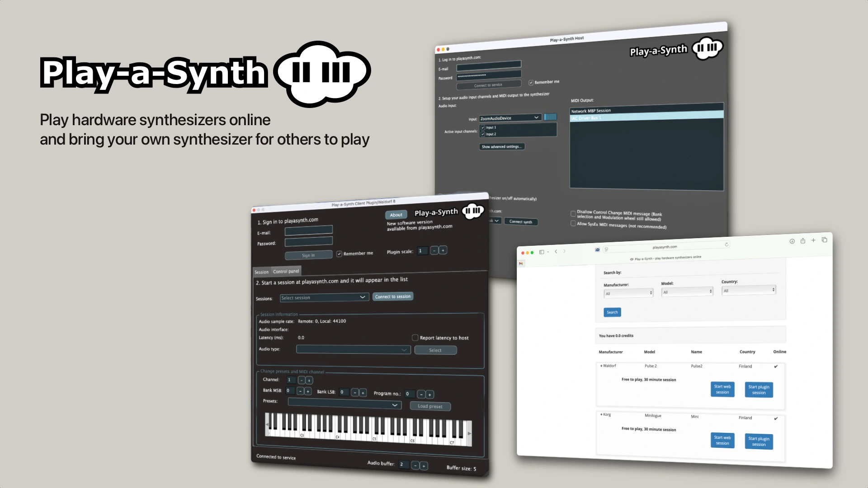Click the share icon in the browser toolbar
Viewport: 868px width, 488px height.
point(802,241)
